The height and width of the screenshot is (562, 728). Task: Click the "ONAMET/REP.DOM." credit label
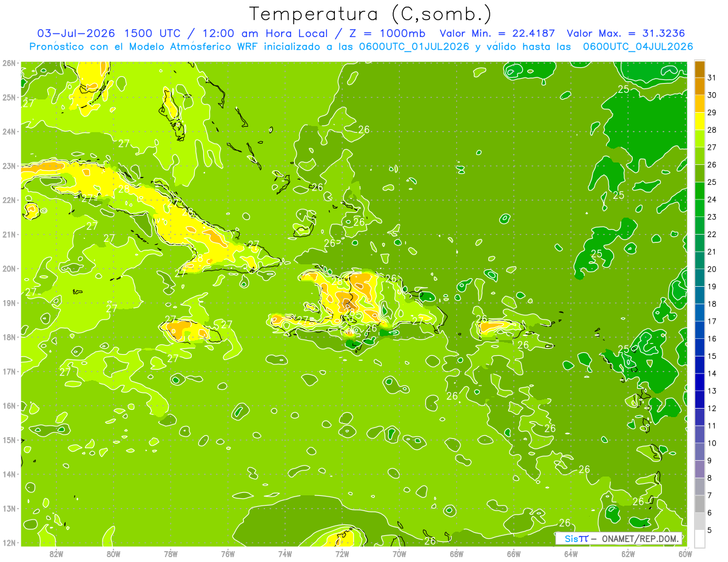(x=639, y=538)
